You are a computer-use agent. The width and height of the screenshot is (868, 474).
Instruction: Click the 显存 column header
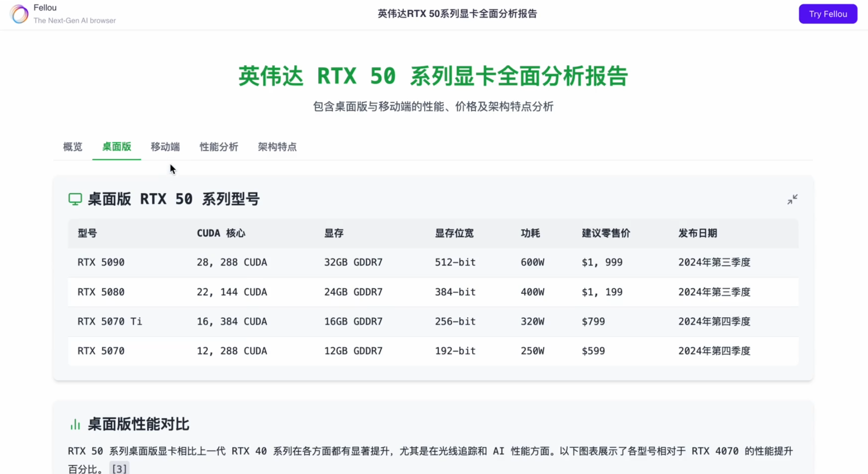334,233
